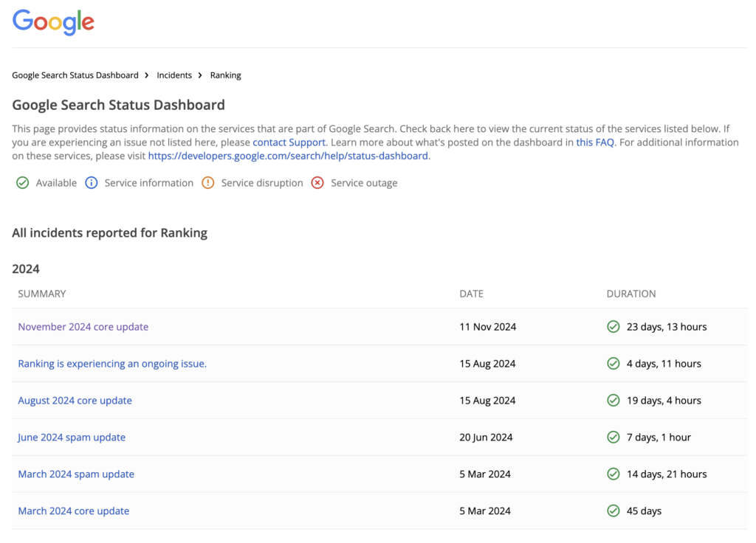Click the 19 days, 4 hours duration
The height and width of the screenshot is (543, 756).
click(664, 401)
